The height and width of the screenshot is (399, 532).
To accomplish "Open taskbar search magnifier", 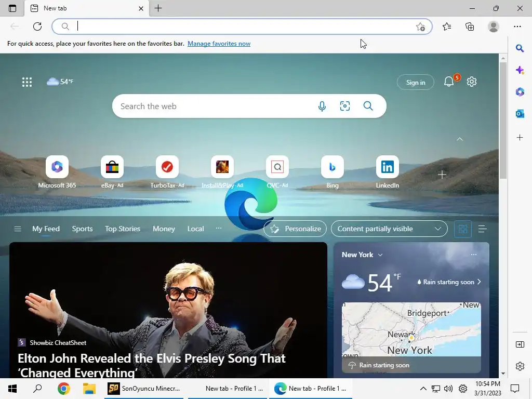I will point(37,389).
